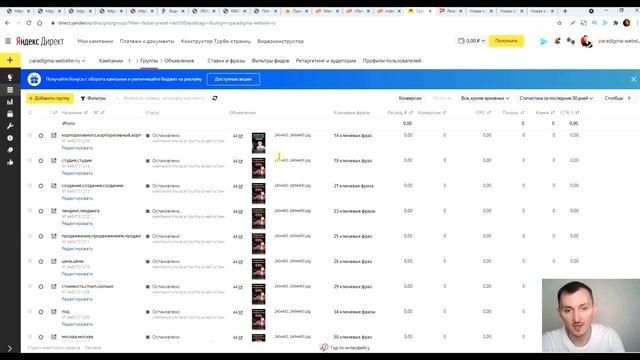Click the Конверсии button
Image resolution: width=640 pixels, height=360 pixels.
coord(410,98)
